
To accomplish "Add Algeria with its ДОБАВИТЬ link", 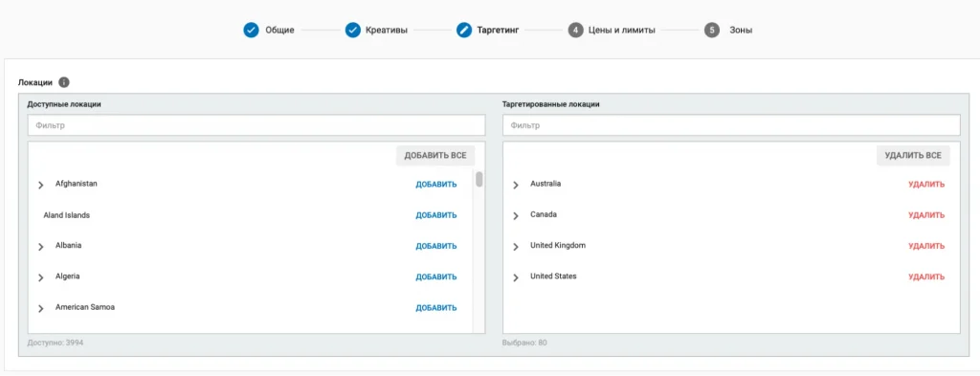I will [436, 276].
